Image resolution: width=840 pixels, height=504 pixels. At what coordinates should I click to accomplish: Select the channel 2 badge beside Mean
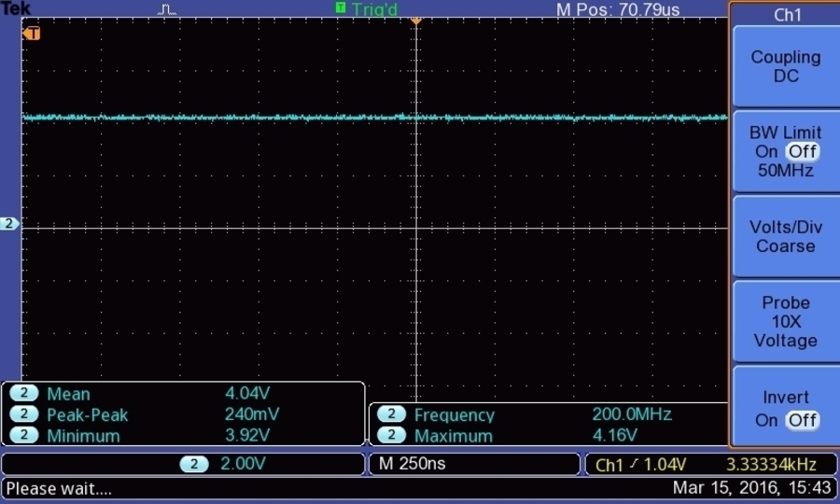(x=23, y=393)
